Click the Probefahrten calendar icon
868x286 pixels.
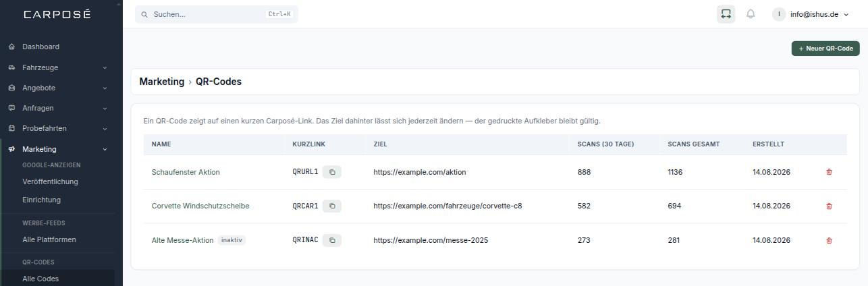point(11,128)
